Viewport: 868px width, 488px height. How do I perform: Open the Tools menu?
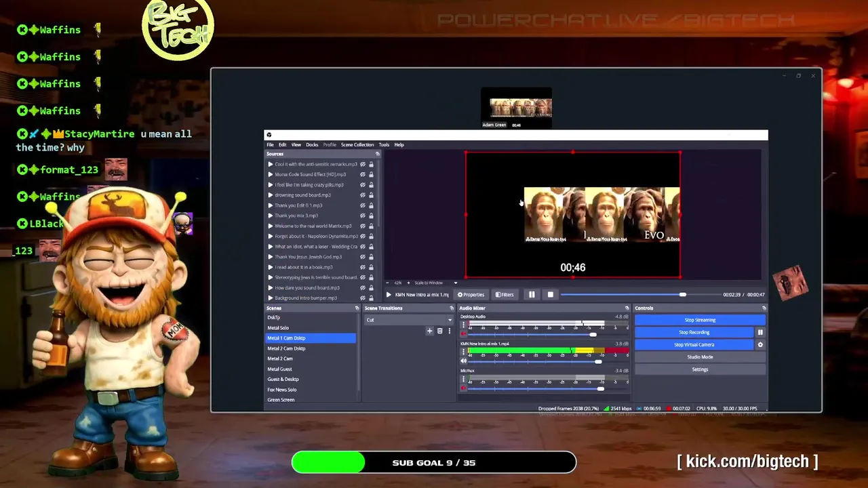tap(384, 144)
